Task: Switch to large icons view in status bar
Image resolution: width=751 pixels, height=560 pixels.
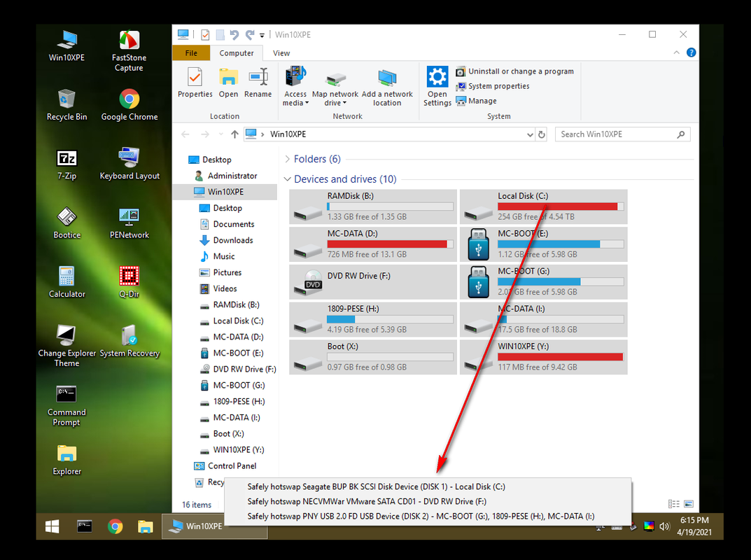Action: pos(689,504)
